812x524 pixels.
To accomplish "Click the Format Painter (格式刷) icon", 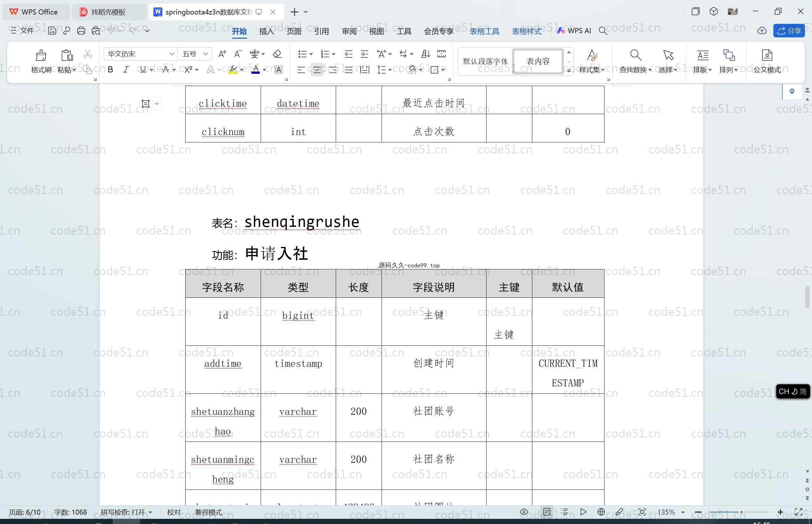I will point(41,55).
